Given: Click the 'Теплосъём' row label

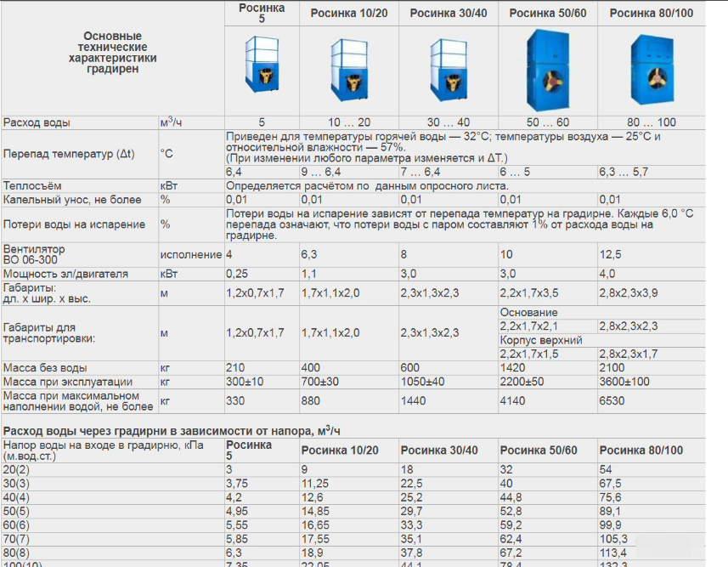Looking at the screenshot, I should coord(32,185).
